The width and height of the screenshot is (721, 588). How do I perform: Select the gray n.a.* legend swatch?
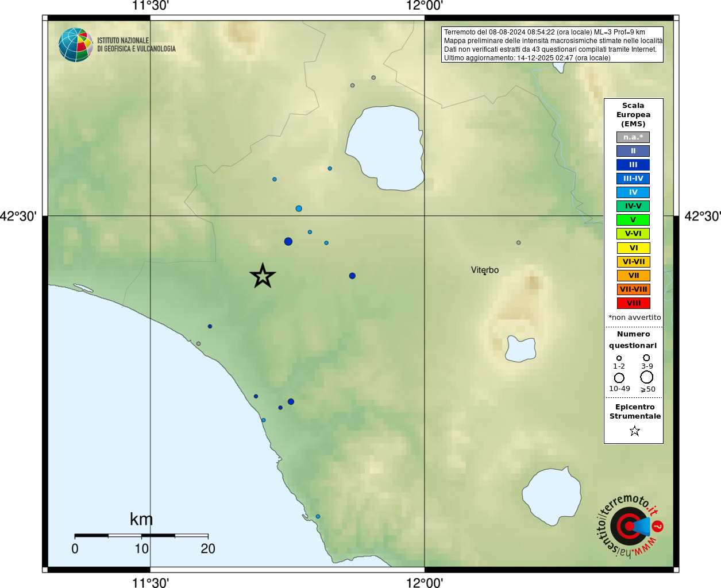click(633, 137)
